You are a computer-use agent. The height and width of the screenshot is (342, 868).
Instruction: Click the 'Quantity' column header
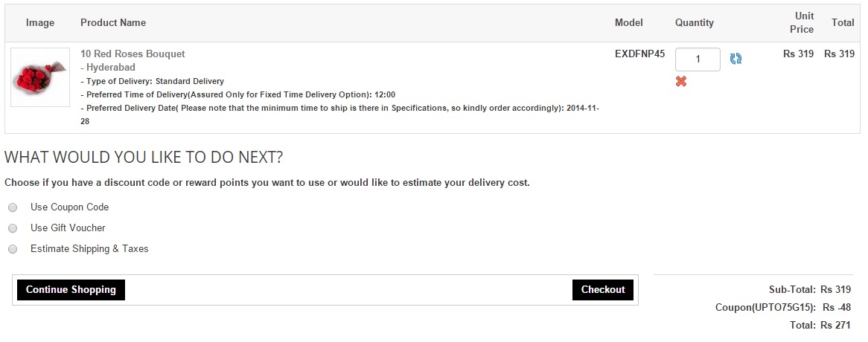click(694, 23)
